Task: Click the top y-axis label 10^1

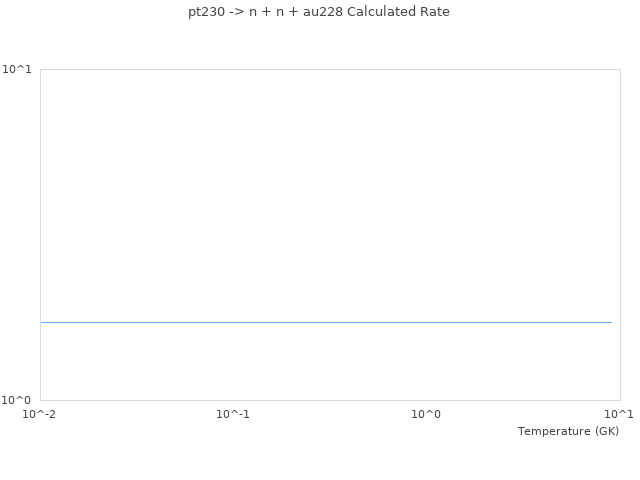Action: coord(20,69)
